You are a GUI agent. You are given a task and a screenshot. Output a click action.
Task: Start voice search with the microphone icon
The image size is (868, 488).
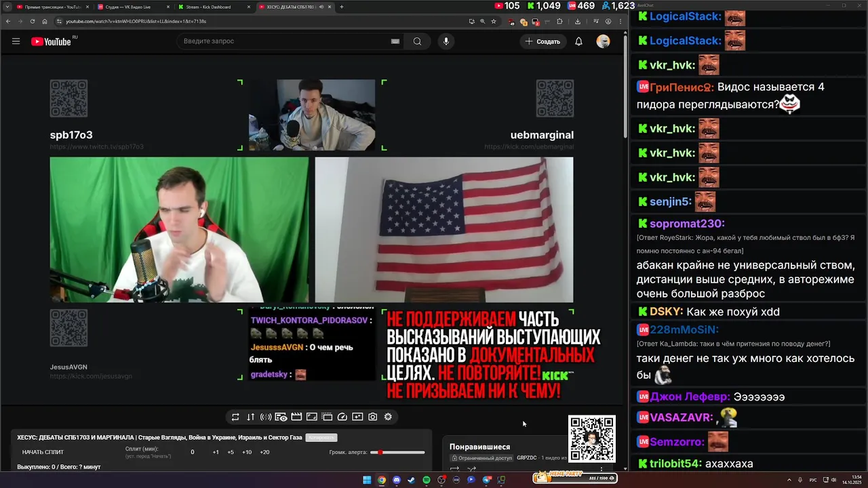pos(446,41)
